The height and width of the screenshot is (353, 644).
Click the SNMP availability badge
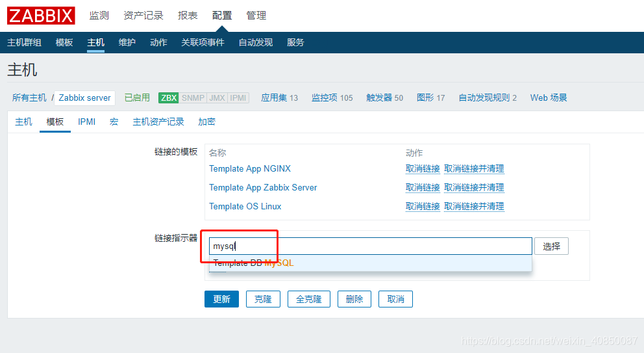click(193, 98)
